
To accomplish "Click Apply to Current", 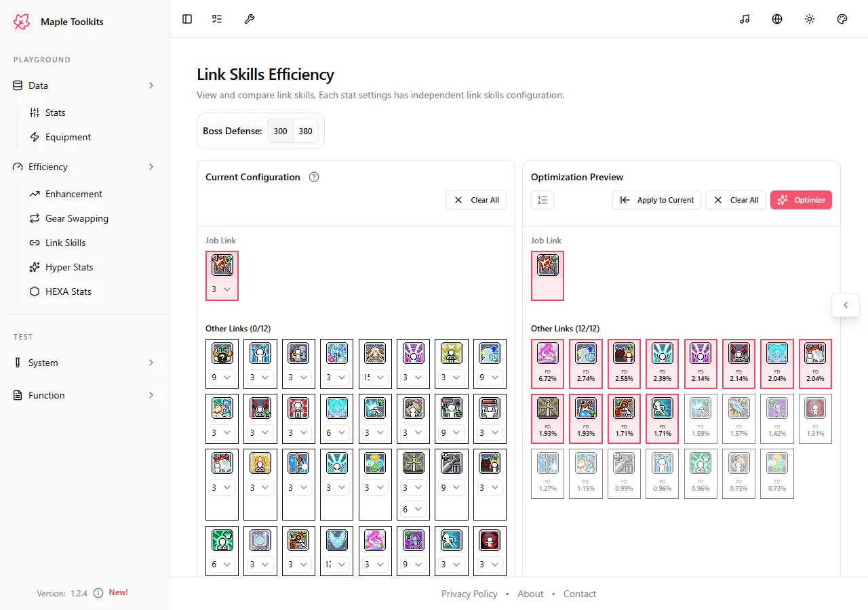I will pyautogui.click(x=656, y=200).
